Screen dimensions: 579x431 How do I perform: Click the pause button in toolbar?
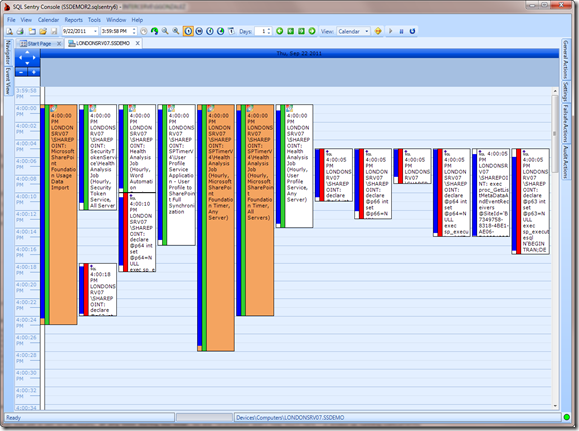(401, 31)
